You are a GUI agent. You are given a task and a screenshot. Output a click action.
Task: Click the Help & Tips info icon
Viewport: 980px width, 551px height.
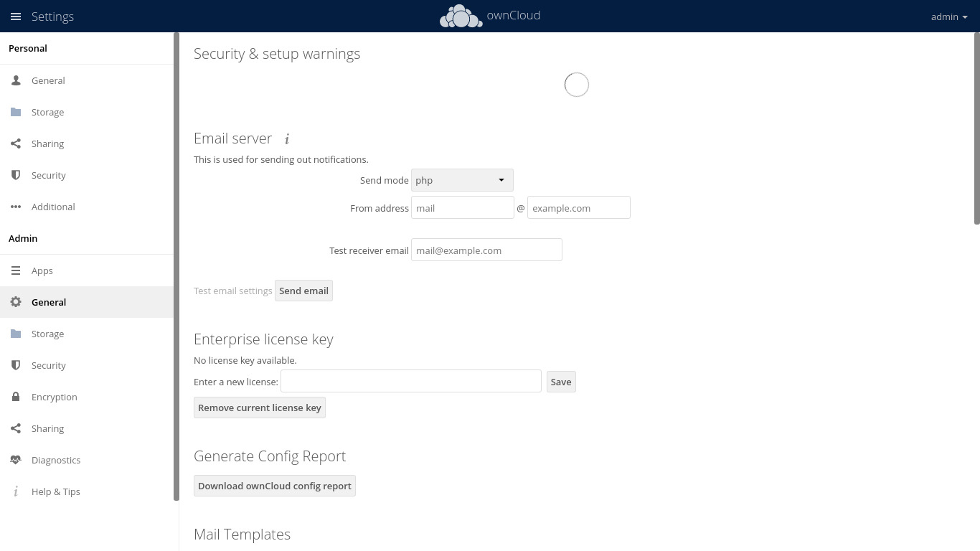click(x=16, y=491)
